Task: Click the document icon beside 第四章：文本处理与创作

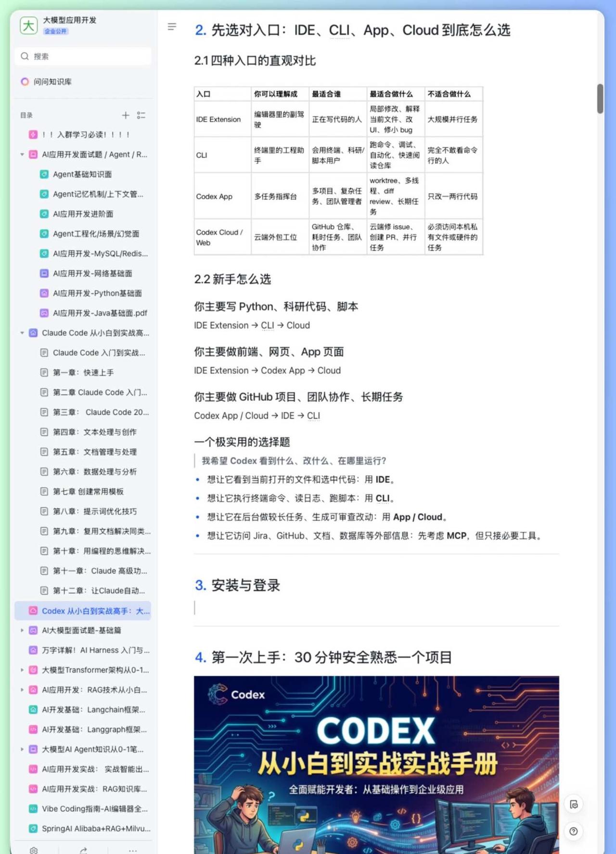Action: pyautogui.click(x=44, y=432)
